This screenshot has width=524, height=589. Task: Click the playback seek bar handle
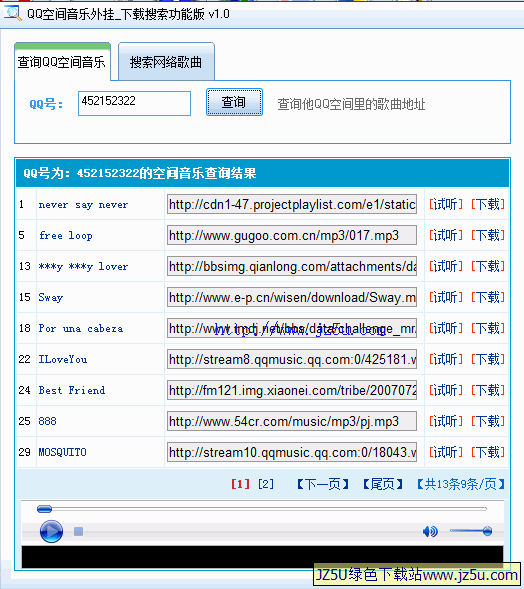(x=44, y=509)
